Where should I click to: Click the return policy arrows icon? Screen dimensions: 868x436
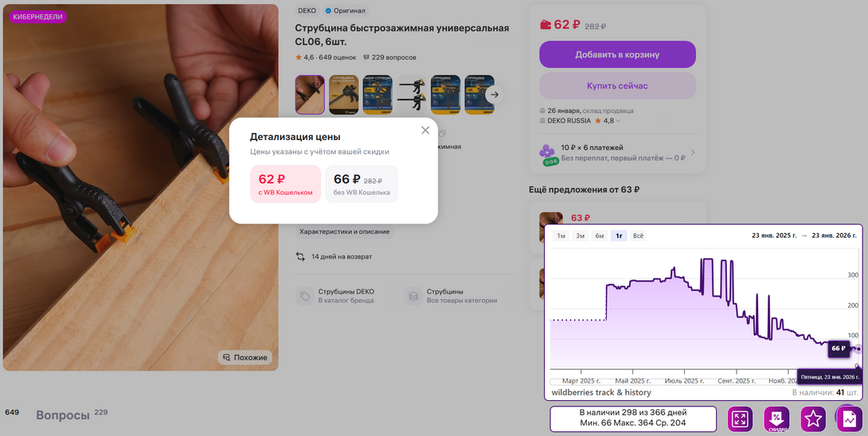[300, 257]
